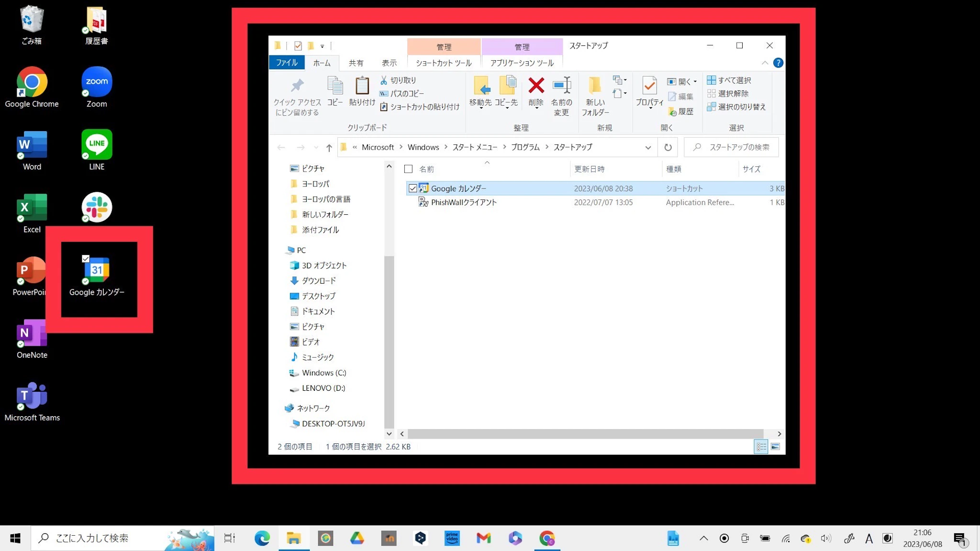
Task: Click 選択解除 deselect button
Action: coord(728,94)
